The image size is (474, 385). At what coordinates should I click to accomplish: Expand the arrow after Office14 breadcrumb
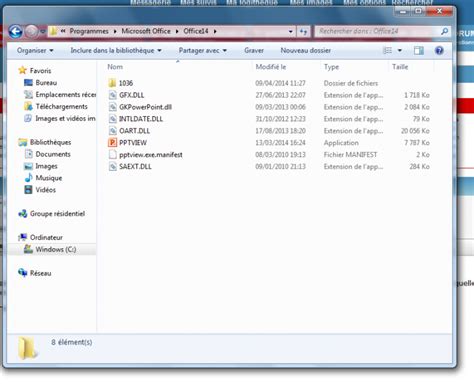coord(215,31)
